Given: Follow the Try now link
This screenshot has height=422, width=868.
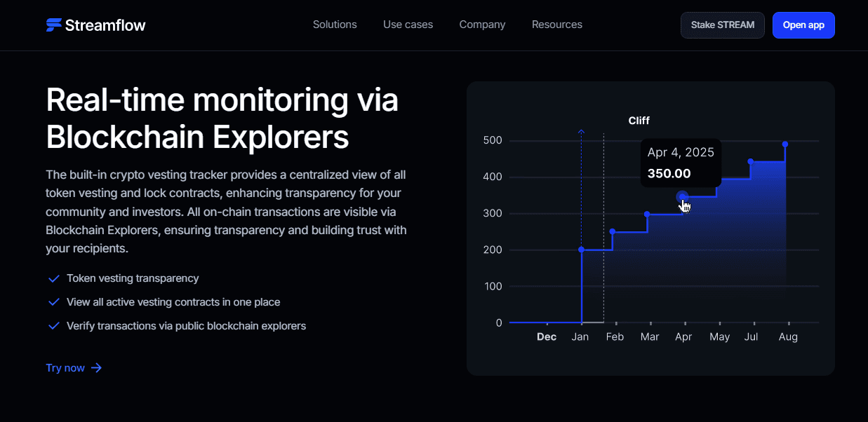Looking at the screenshot, I should [x=74, y=368].
